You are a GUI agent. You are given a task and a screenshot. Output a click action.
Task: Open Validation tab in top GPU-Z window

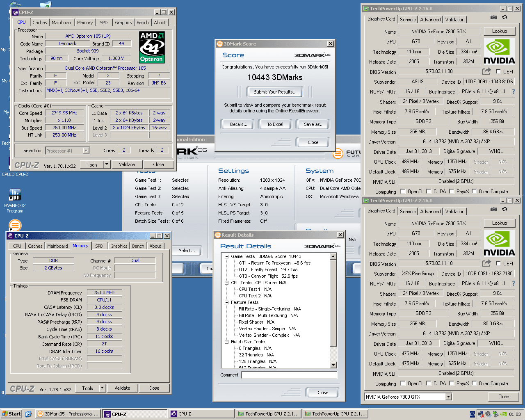tap(455, 19)
